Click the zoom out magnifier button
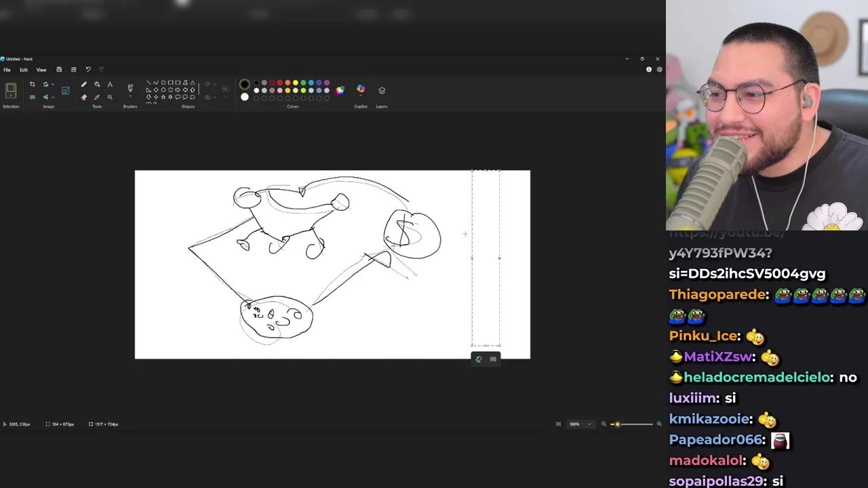Viewport: 868px width, 488px height. (604, 424)
